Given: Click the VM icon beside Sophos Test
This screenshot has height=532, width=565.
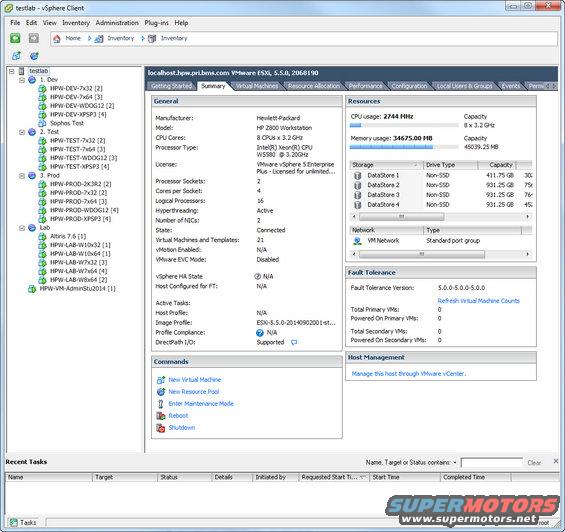Looking at the screenshot, I should (42, 123).
